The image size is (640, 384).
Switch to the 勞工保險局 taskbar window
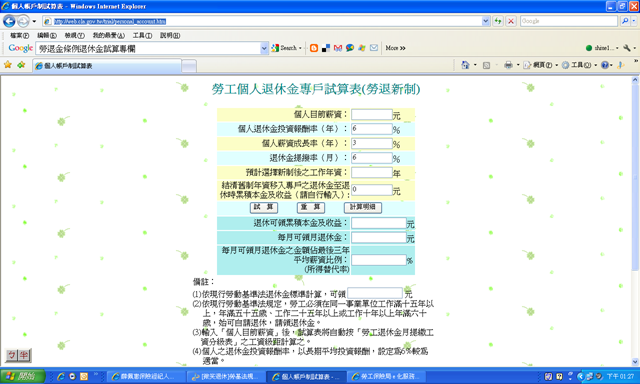pyautogui.click(x=386, y=376)
